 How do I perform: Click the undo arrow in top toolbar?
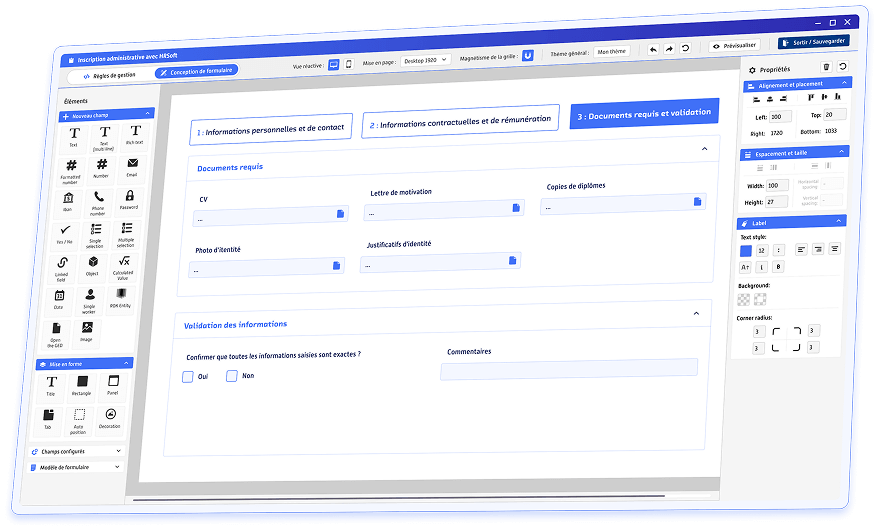point(653,49)
